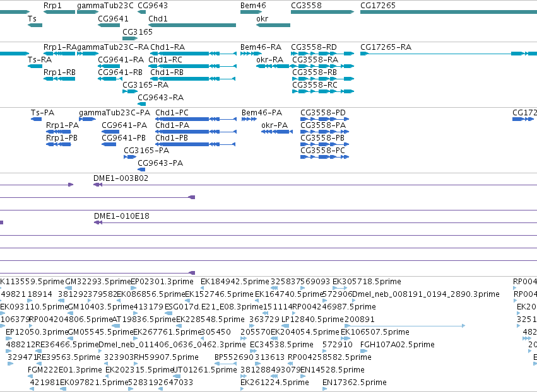This screenshot has width=537, height=392.
Task: Click the Chd1-RA transcript label
Action: point(167,47)
